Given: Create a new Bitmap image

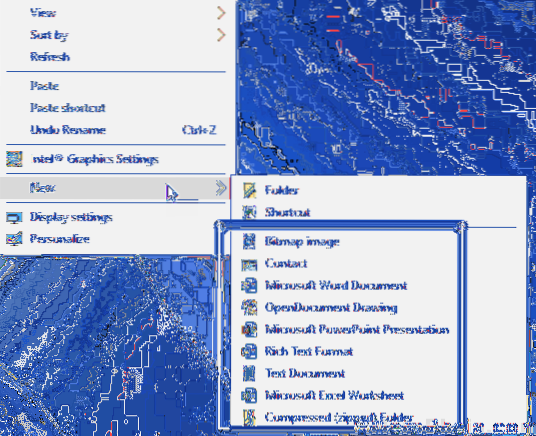Looking at the screenshot, I should pyautogui.click(x=302, y=241).
